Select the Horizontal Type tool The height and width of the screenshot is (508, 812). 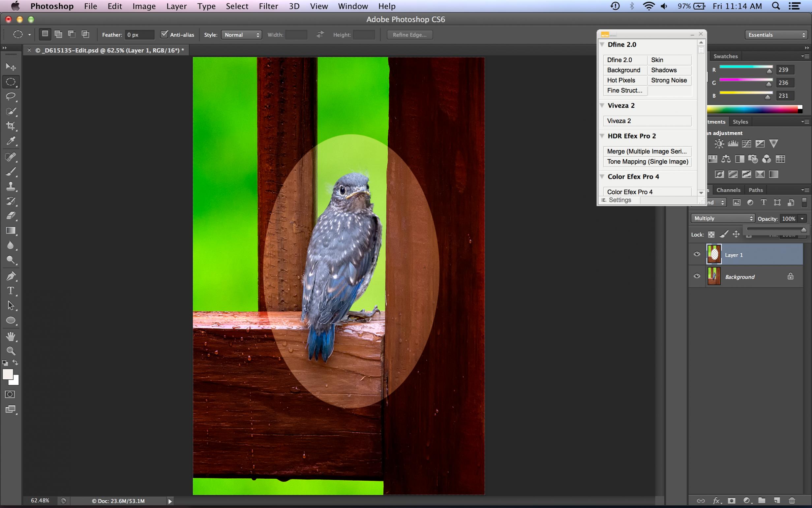coord(11,291)
